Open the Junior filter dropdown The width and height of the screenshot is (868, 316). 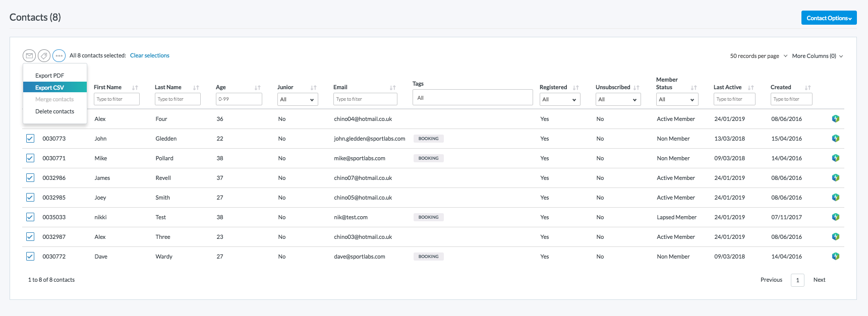297,100
